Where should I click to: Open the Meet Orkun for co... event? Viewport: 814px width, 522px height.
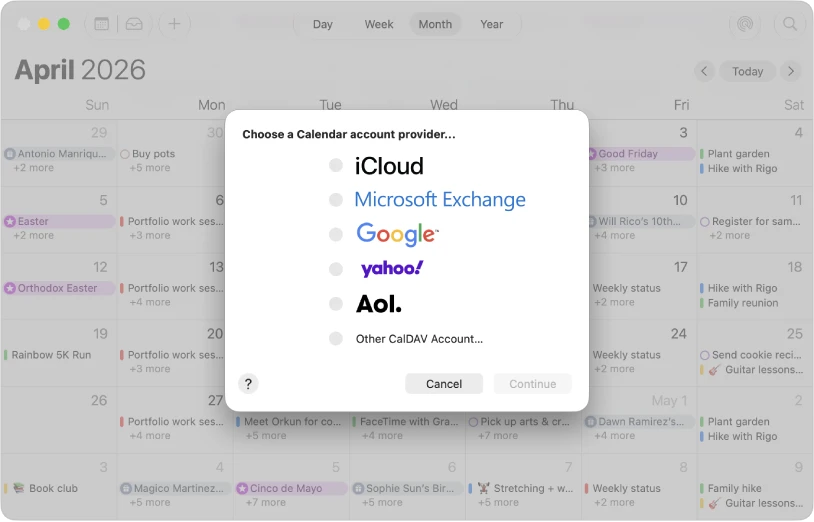click(x=289, y=422)
